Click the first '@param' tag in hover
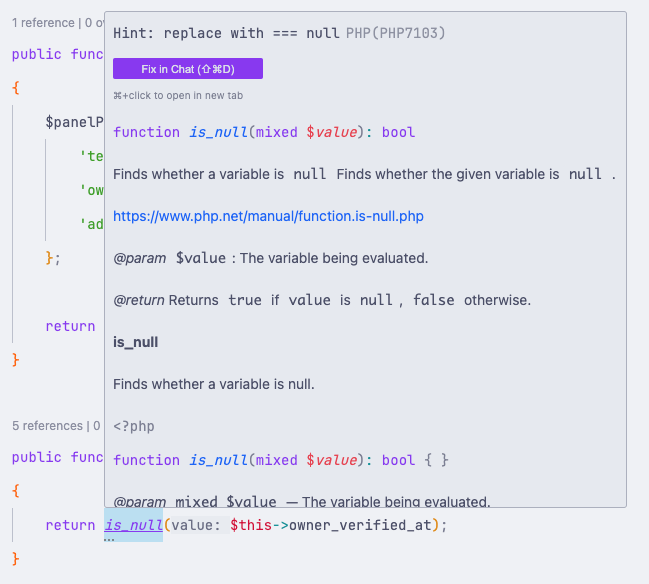Viewport: 649px width, 584px height. pos(139,258)
